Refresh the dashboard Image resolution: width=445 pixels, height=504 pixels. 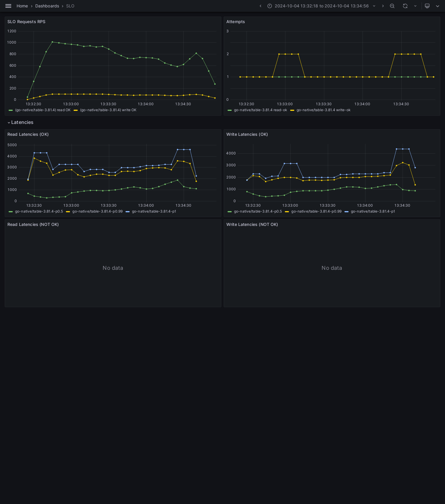pos(405,6)
